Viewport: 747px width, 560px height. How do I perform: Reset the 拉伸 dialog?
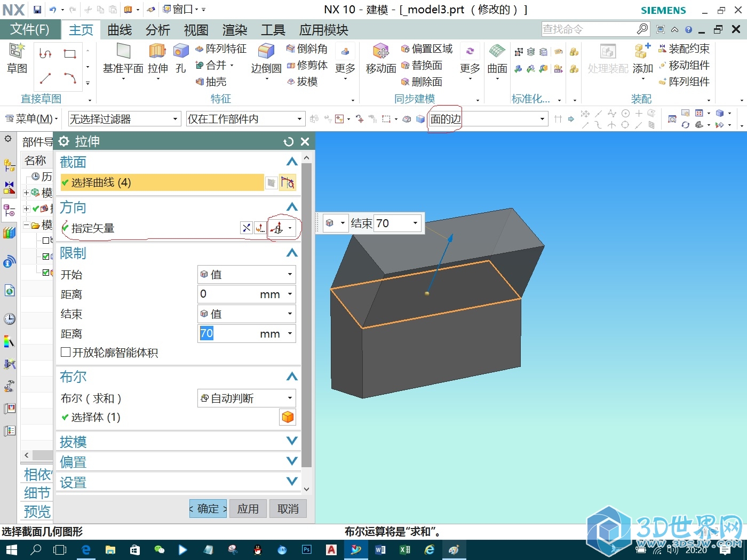[x=288, y=141]
